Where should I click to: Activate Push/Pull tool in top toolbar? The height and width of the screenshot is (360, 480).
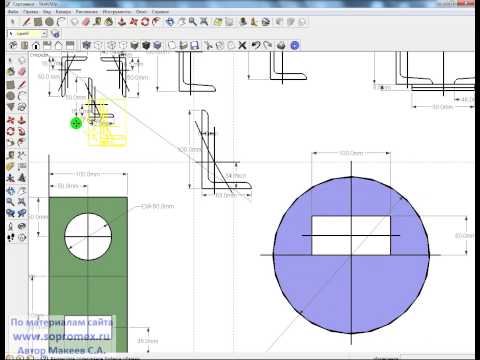pos(122,22)
